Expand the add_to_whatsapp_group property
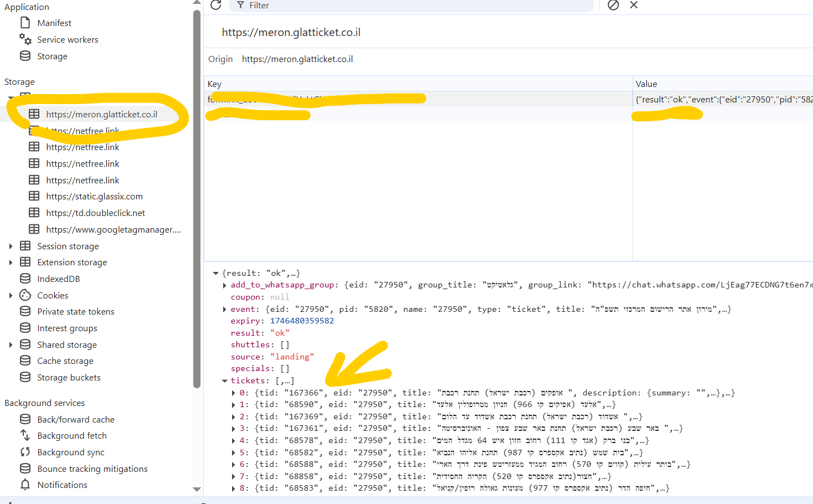The image size is (813, 504). coord(224,285)
